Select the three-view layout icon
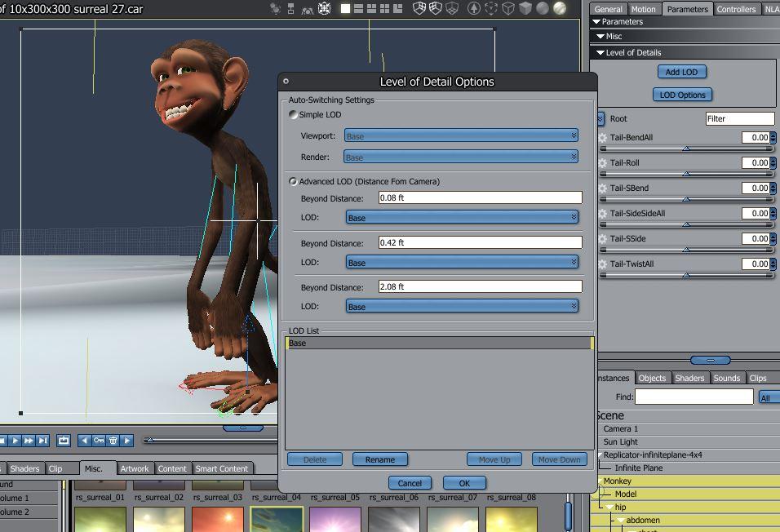 [x=371, y=8]
